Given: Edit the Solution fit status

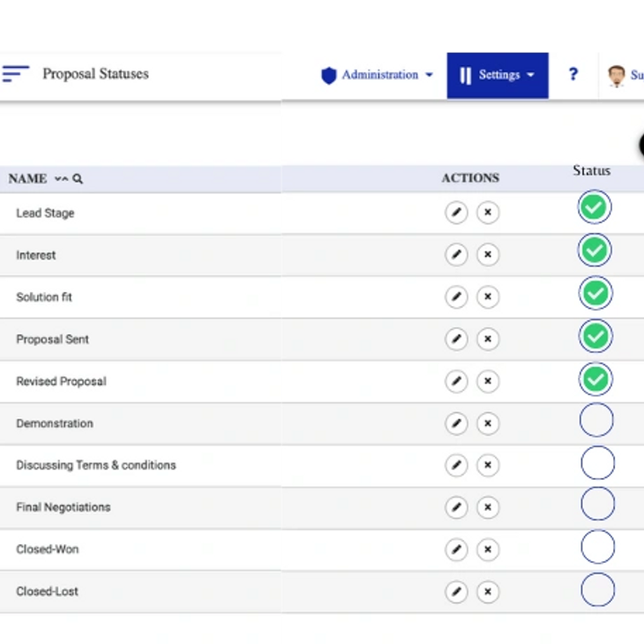Looking at the screenshot, I should [456, 296].
